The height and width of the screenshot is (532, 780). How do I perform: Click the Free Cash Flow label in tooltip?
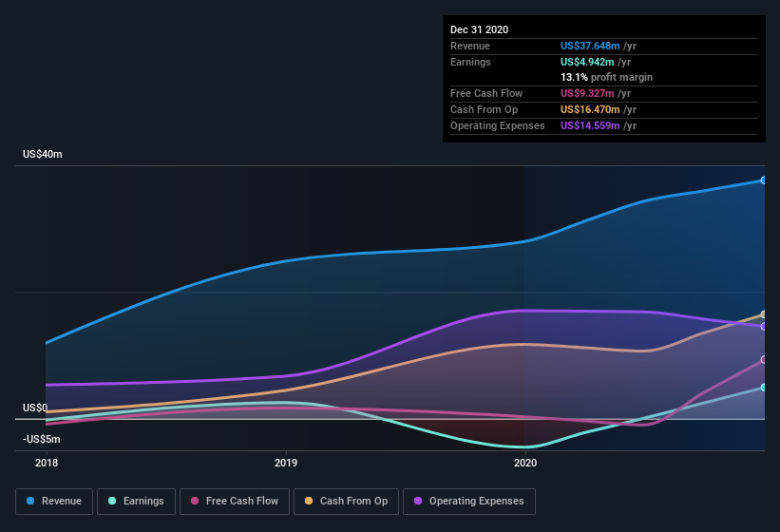coord(486,93)
